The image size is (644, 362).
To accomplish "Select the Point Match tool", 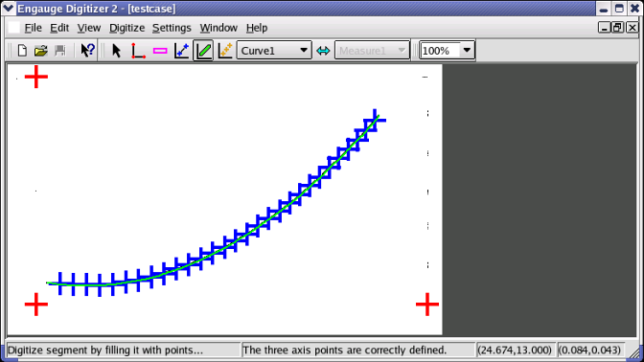I will (225, 51).
